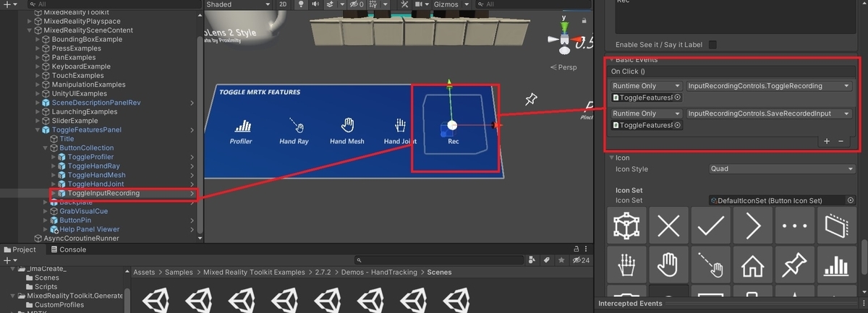Screen dimensions: 868x313
Task: Collapse the Basic Events foldout
Action: pos(610,59)
